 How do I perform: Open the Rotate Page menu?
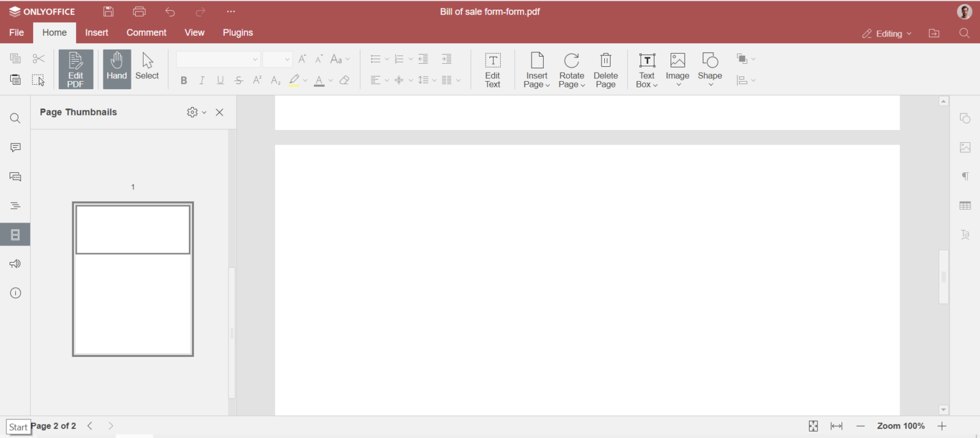[x=572, y=69]
